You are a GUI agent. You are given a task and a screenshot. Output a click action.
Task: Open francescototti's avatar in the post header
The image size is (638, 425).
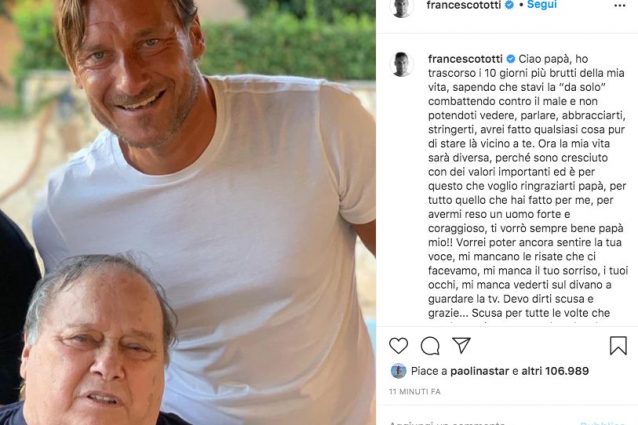[401, 7]
